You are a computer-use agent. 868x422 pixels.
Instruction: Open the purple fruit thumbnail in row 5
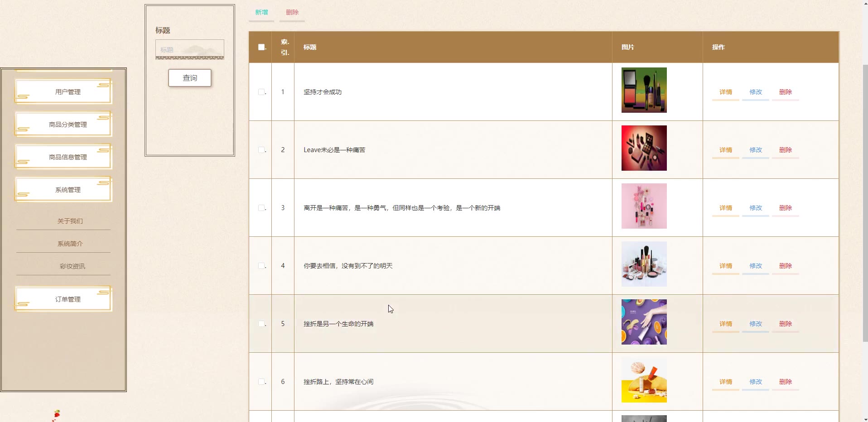click(644, 322)
